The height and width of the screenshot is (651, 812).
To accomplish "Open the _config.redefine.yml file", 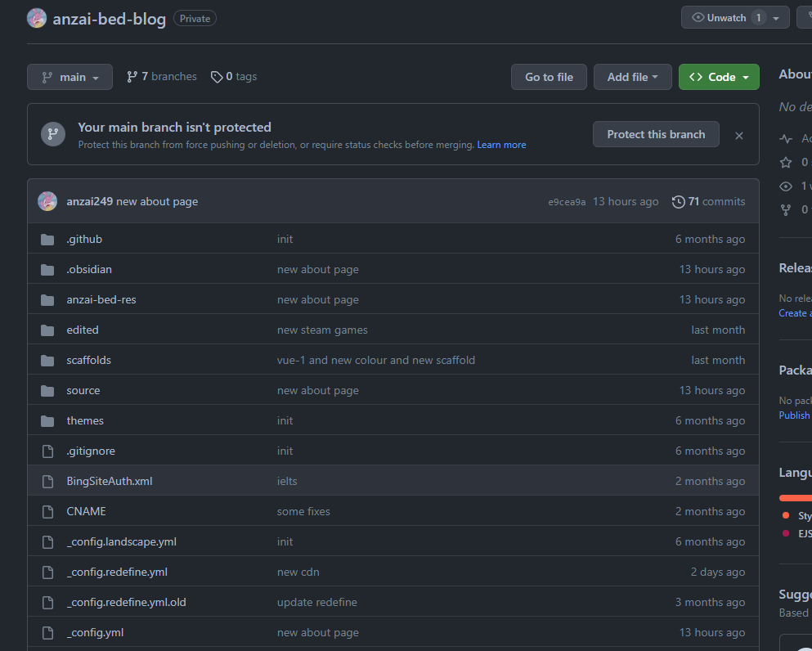I will coord(117,572).
